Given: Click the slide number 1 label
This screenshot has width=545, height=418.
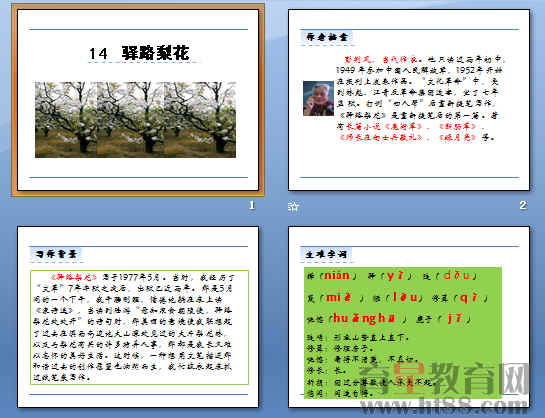Looking at the screenshot, I should point(252,205).
